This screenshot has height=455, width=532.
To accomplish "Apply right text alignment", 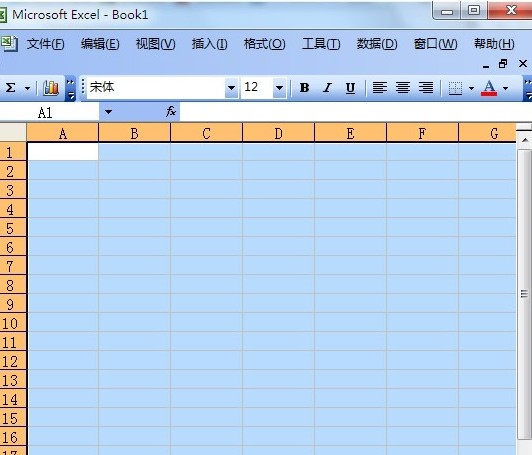I will [425, 88].
